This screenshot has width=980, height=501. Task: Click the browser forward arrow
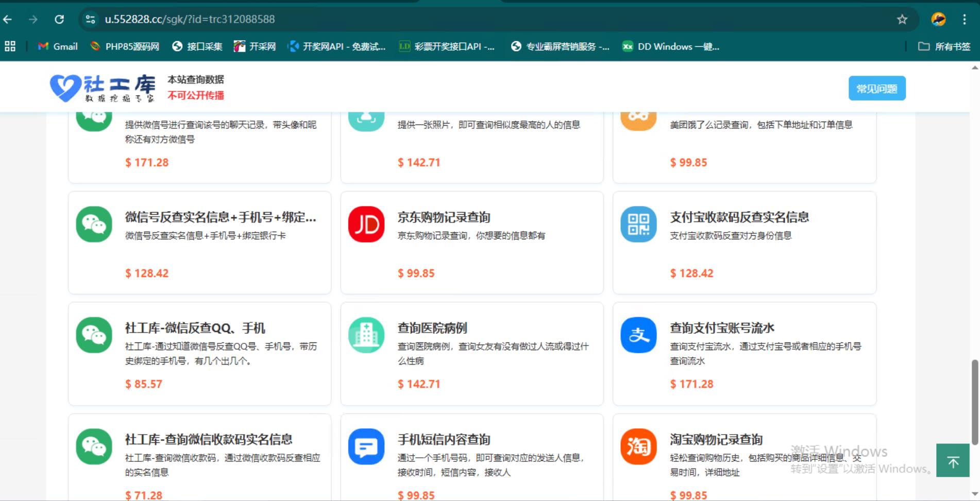coord(33,20)
